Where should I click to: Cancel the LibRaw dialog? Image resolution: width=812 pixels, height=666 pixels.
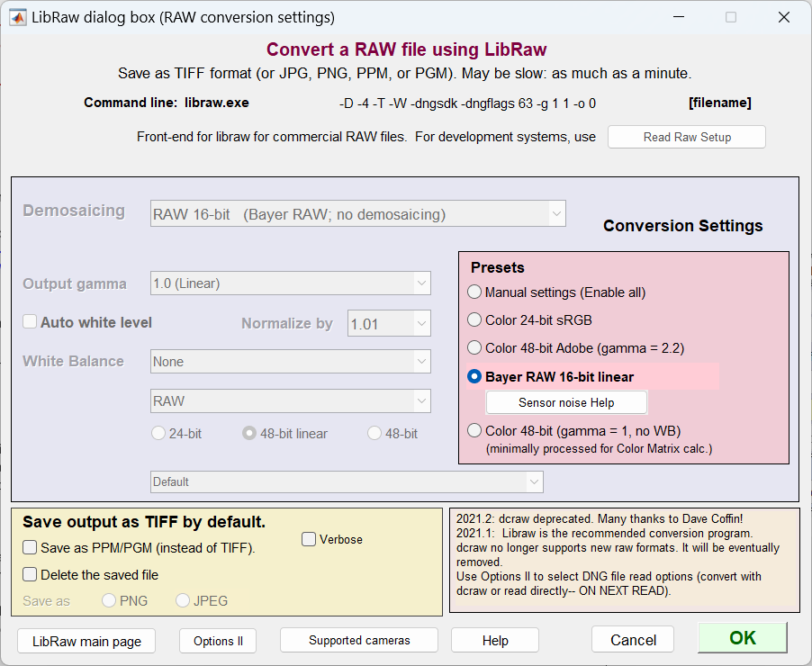(x=633, y=640)
